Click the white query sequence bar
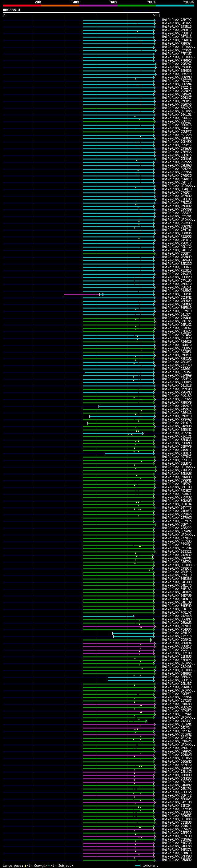The height and width of the screenshot is (868, 197). pyautogui.click(x=81, y=12)
